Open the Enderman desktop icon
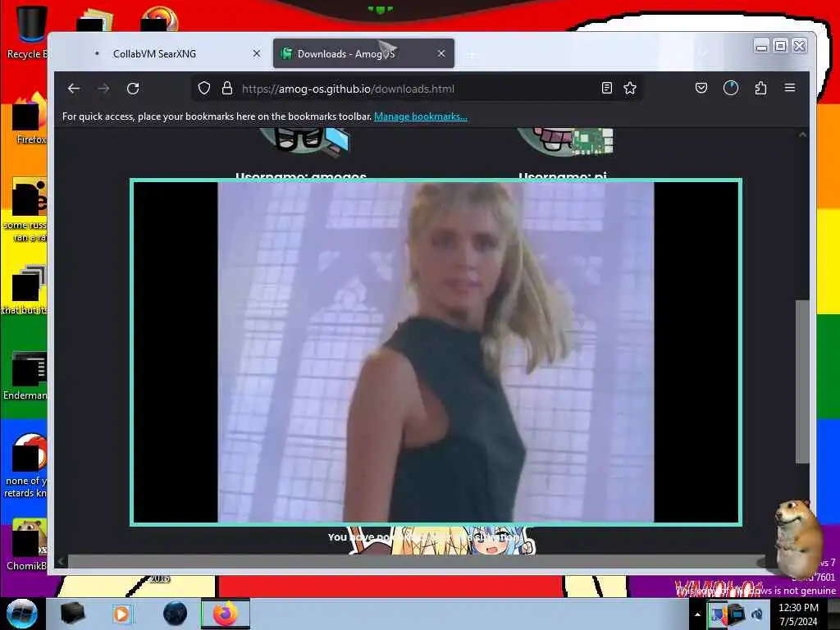The height and width of the screenshot is (630, 840). pyautogui.click(x=25, y=376)
